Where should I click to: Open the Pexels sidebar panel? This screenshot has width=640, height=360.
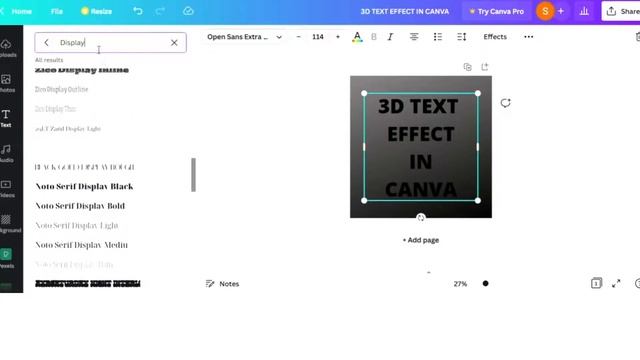pyautogui.click(x=6, y=259)
